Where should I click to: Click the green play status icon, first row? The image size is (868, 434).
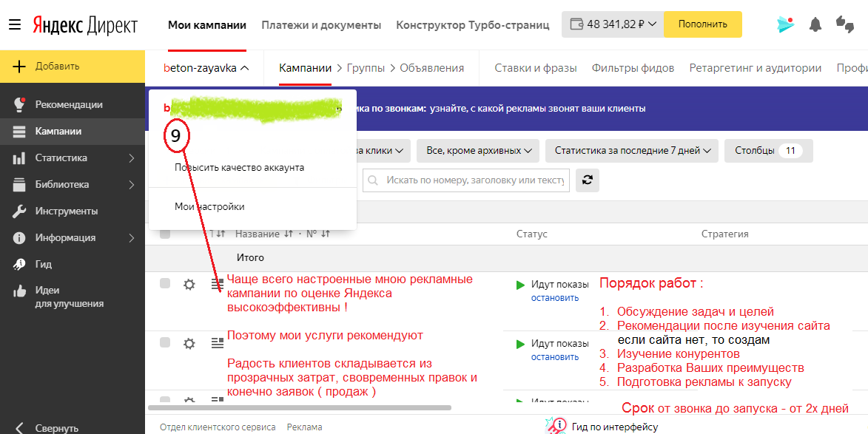coord(520,285)
